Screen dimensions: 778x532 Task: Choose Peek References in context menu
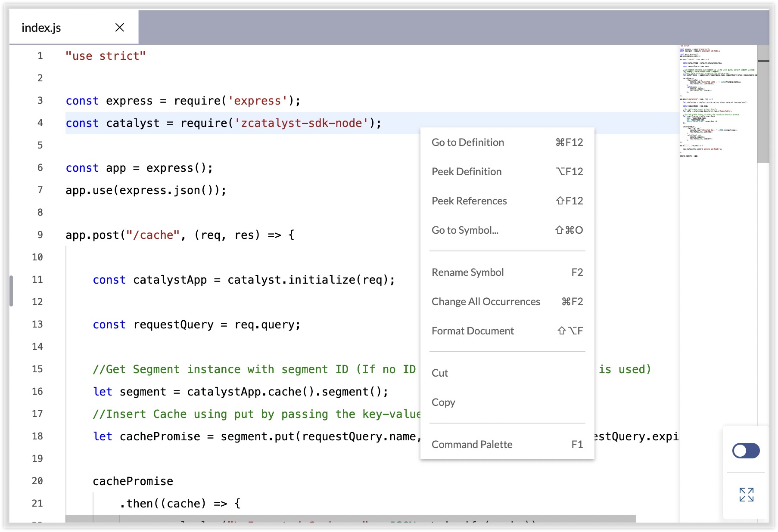point(507,201)
